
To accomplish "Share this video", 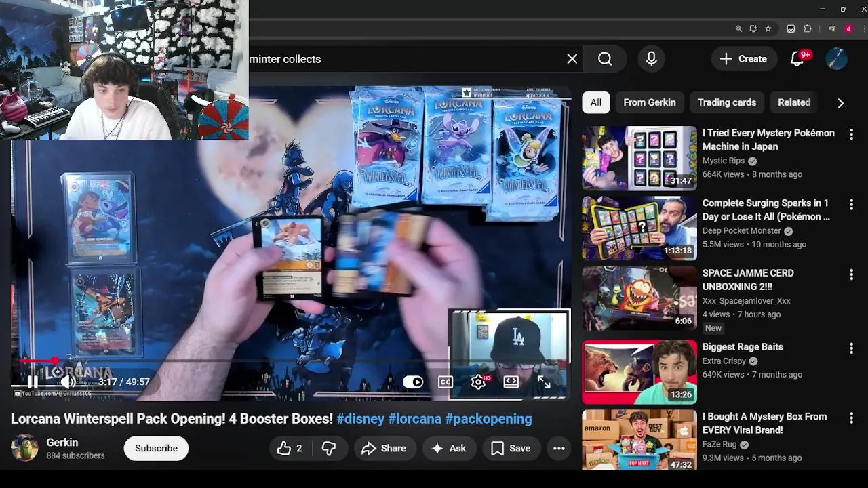I will click(x=384, y=448).
